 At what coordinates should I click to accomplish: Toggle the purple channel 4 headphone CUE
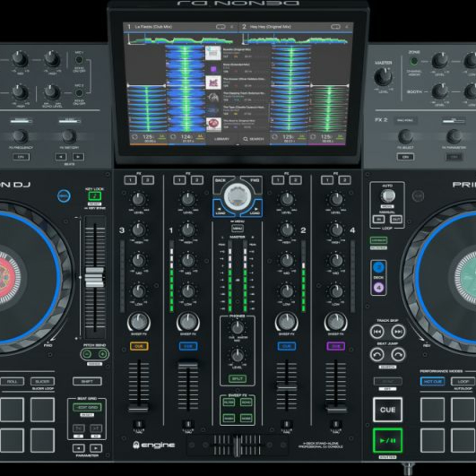[336, 346]
